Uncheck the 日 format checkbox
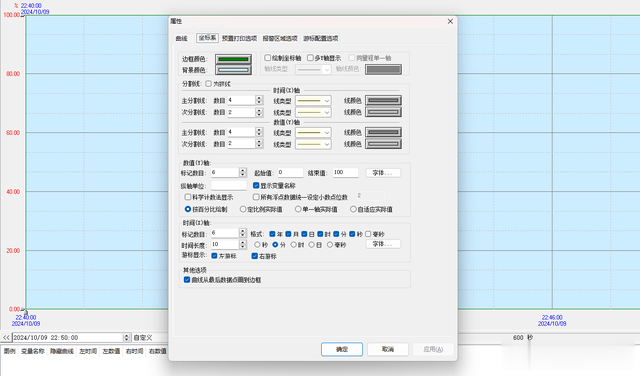 coord(304,234)
